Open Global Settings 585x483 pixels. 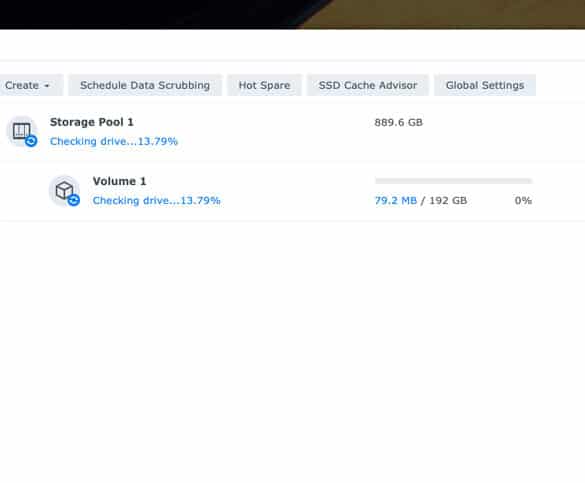coord(485,85)
